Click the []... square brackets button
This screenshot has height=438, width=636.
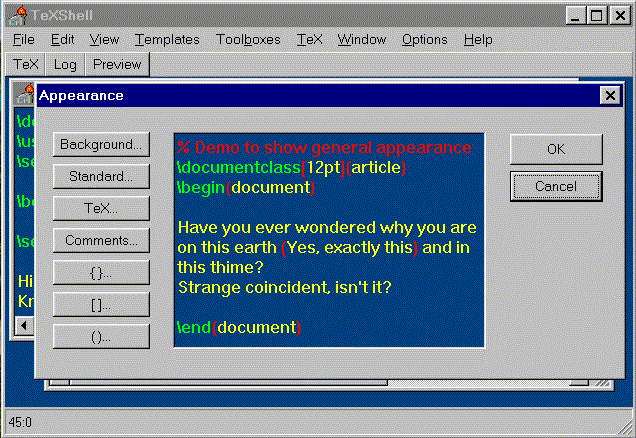click(x=100, y=304)
